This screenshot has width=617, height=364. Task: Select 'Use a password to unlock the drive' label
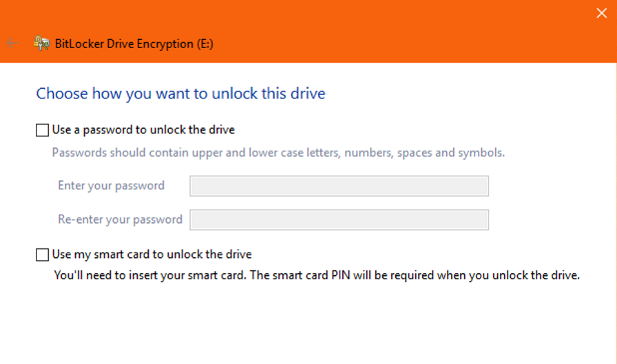[x=143, y=130]
